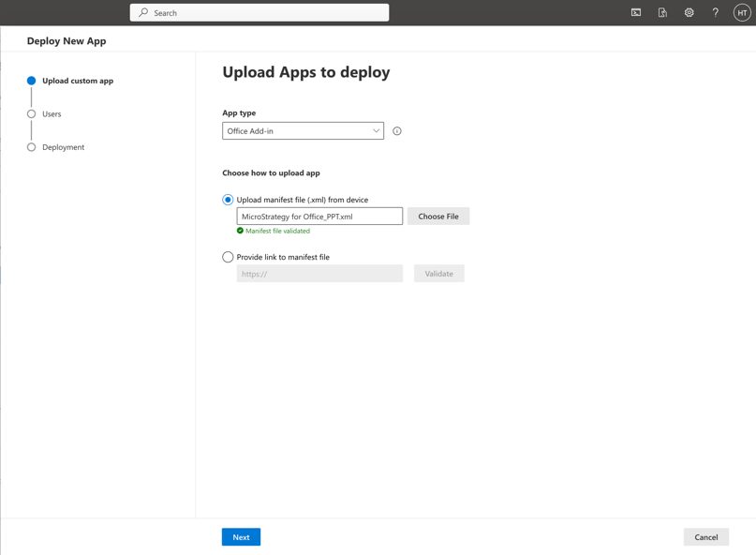Click the manifest file name field

[x=319, y=217]
